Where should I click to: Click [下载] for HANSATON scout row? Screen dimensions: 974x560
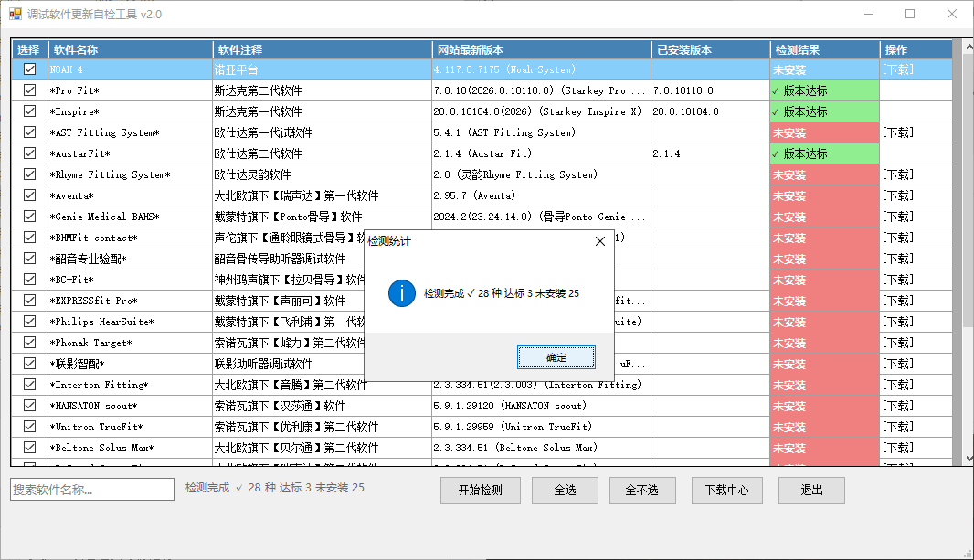point(898,406)
